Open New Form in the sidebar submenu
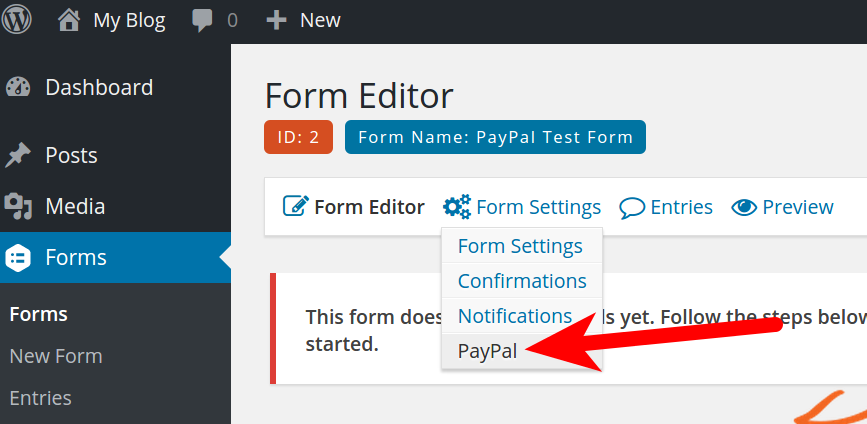This screenshot has height=424, width=867. point(56,356)
